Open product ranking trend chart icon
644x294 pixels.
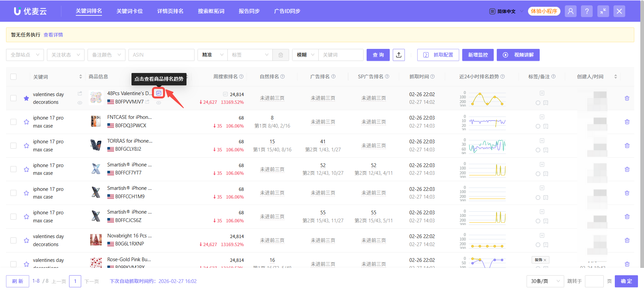(159, 93)
